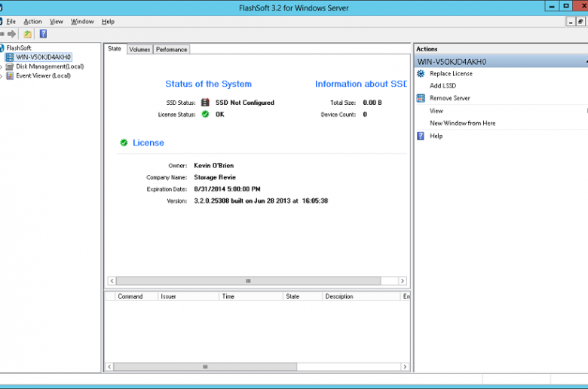The width and height of the screenshot is (588, 389).
Task: Click the command list horizontal scrollbar thumb
Action: tap(205, 367)
